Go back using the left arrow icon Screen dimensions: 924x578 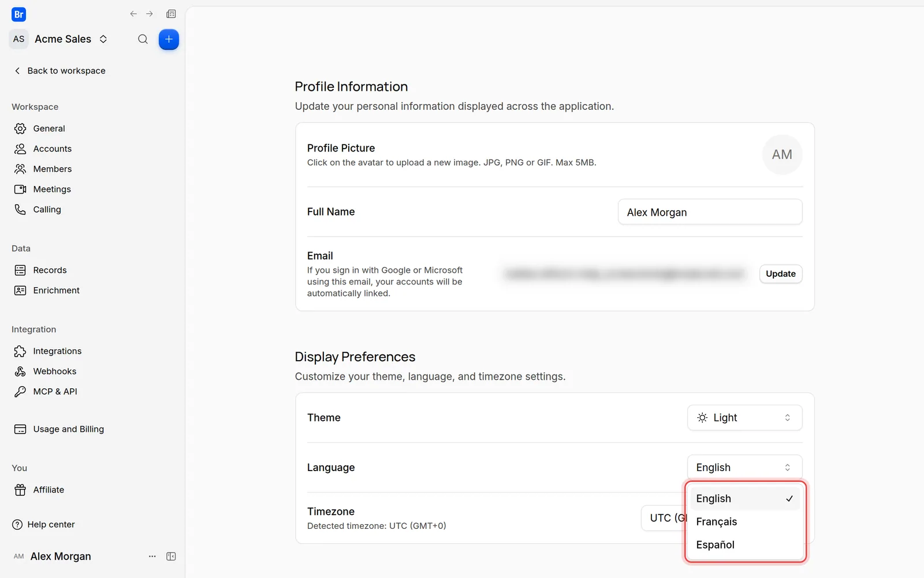click(x=133, y=14)
